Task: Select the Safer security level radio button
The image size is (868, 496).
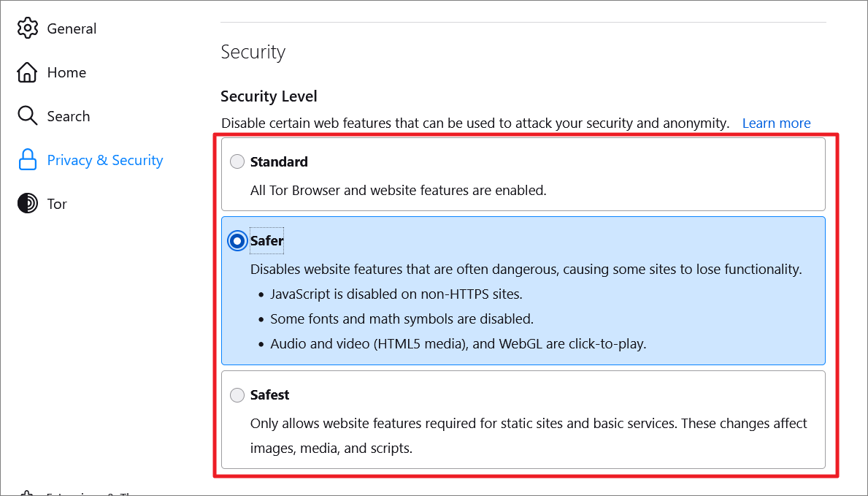Action: pos(237,240)
